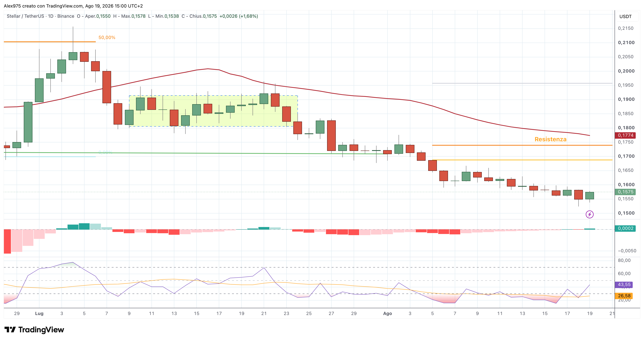The height and width of the screenshot is (341, 644).
Task: Select the Resistenza label on the chart
Action: [550, 139]
